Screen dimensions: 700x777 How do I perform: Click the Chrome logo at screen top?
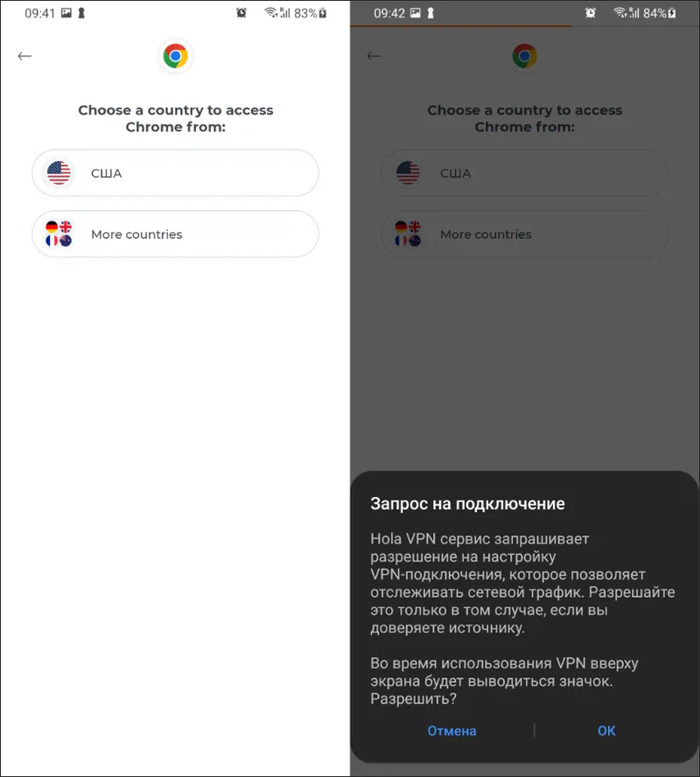click(x=175, y=54)
